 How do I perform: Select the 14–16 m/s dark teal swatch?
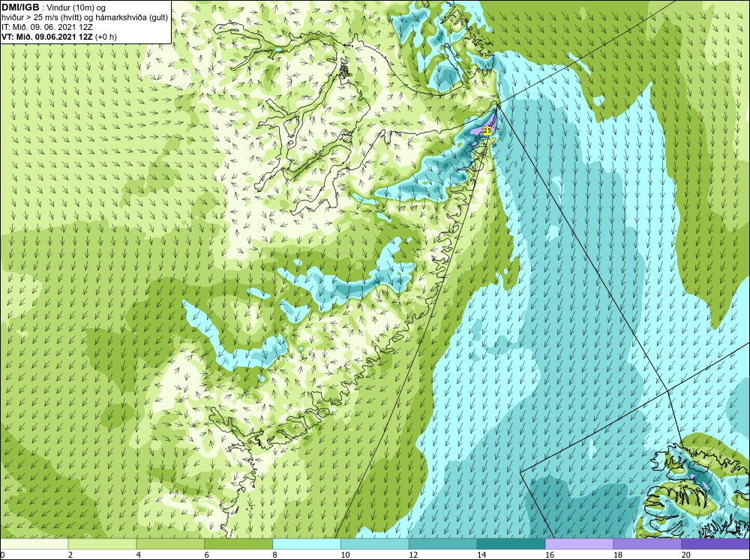(511, 544)
